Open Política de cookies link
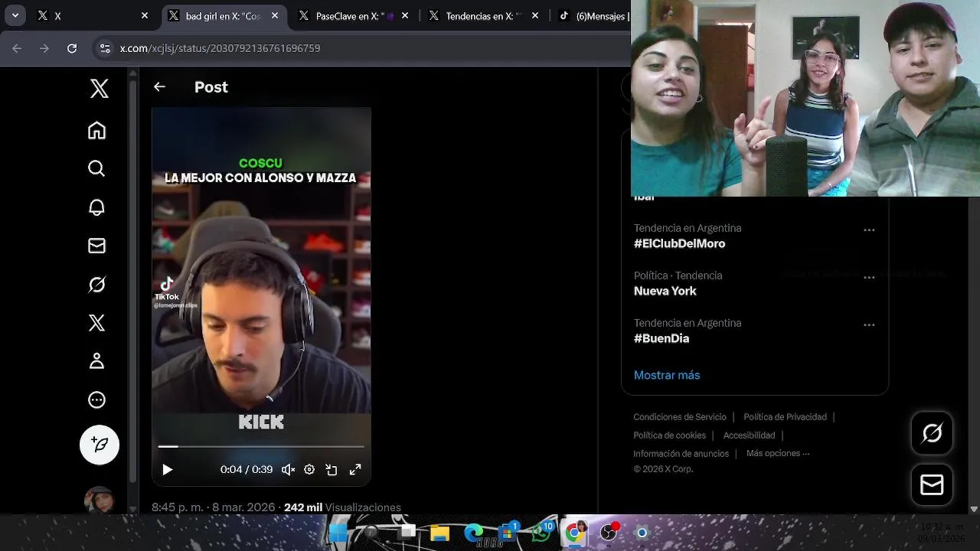 669,435
